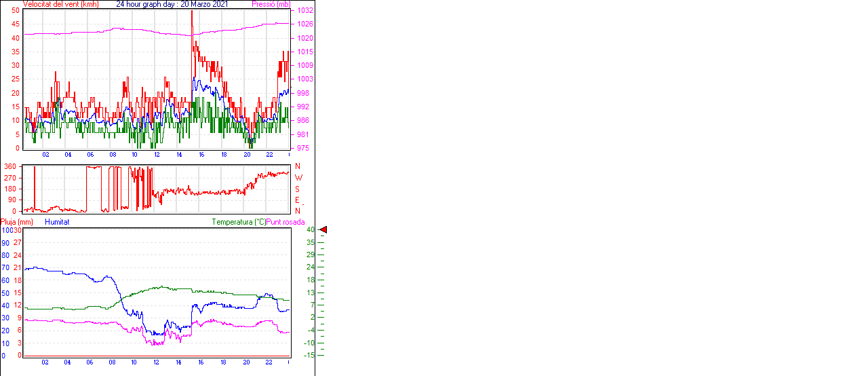868x376 pixels.
Task: Click hour 22 tick below humidity temperature chart
Action: coord(269,362)
